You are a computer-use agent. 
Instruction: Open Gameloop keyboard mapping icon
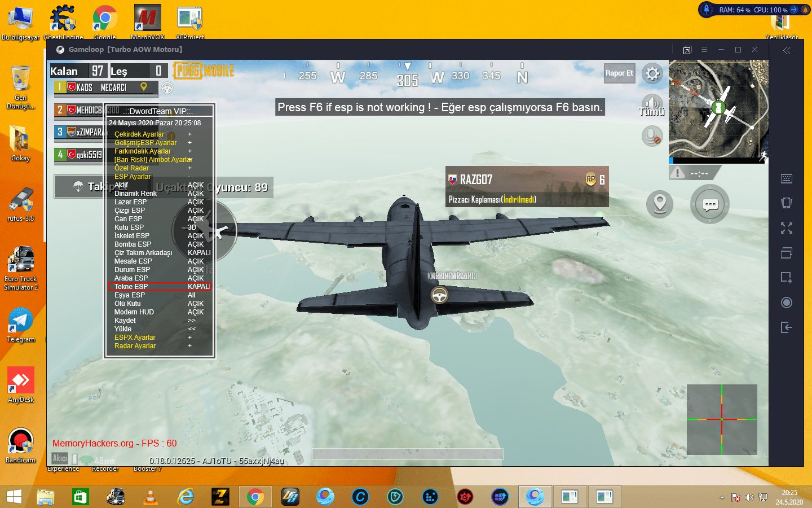787,179
